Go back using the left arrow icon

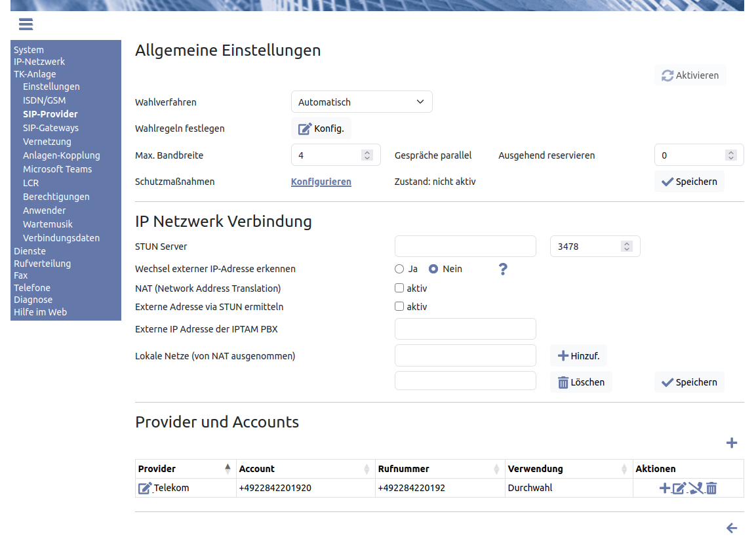pyautogui.click(x=732, y=528)
